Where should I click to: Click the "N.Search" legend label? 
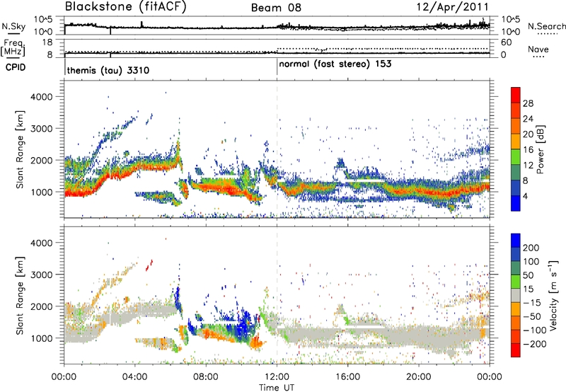(546, 26)
